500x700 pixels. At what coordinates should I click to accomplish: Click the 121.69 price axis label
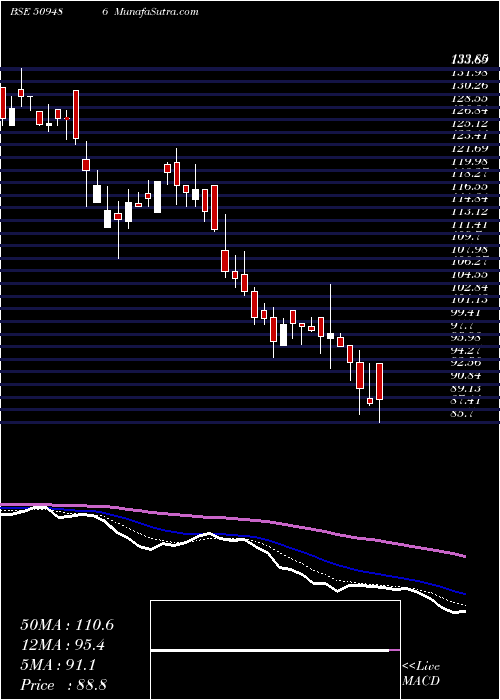(469, 149)
